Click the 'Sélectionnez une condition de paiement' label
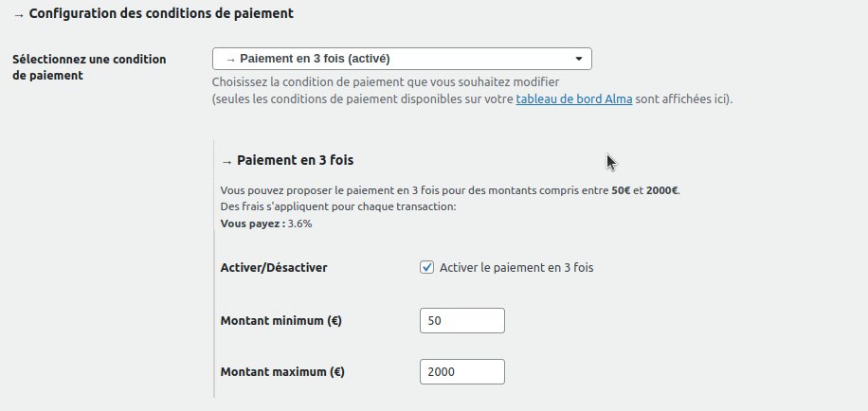The width and height of the screenshot is (868, 411). point(89,66)
